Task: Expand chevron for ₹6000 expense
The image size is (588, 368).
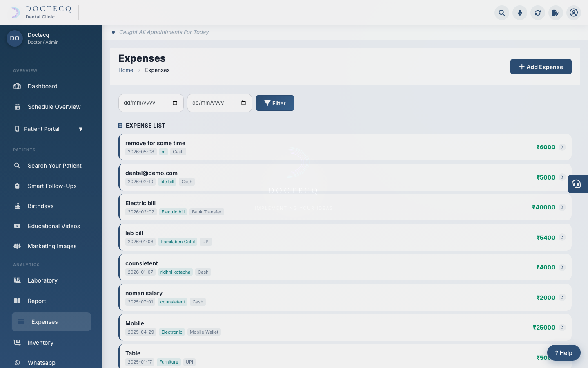Action: click(x=562, y=147)
